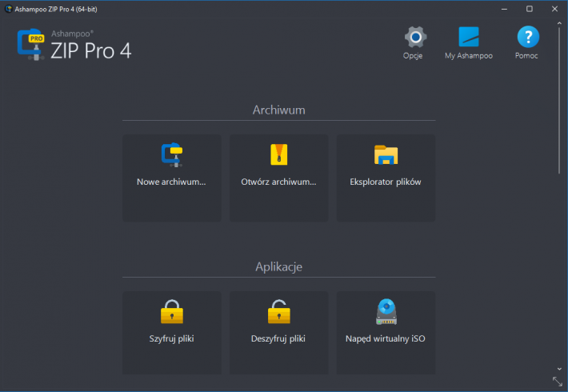Click the Deszyfruj pliki open padlock icon

279,311
